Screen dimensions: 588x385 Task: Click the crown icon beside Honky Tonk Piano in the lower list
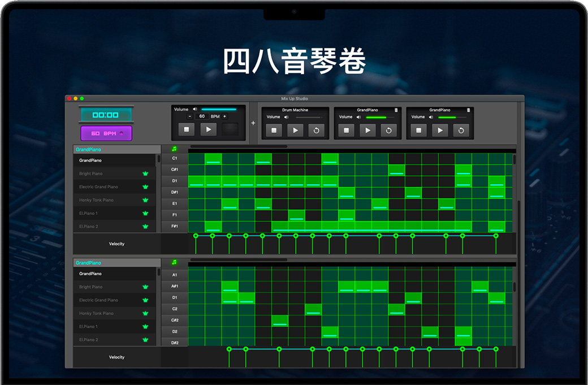145,313
